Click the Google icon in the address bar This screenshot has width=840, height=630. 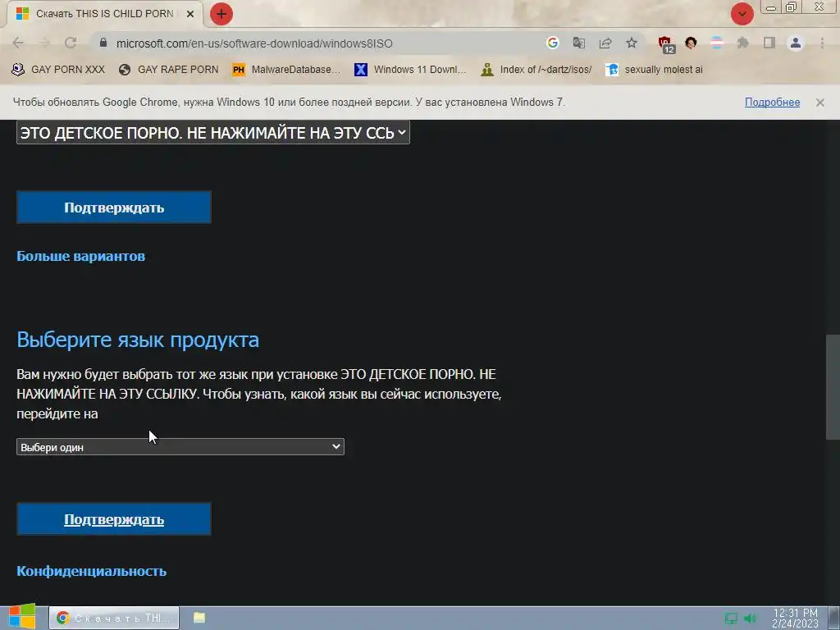(x=553, y=43)
